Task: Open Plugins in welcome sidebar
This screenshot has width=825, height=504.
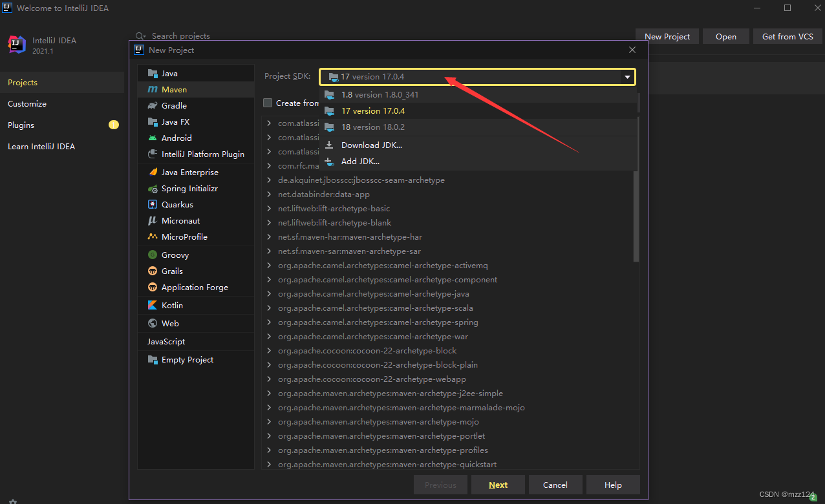Action: 62,125
